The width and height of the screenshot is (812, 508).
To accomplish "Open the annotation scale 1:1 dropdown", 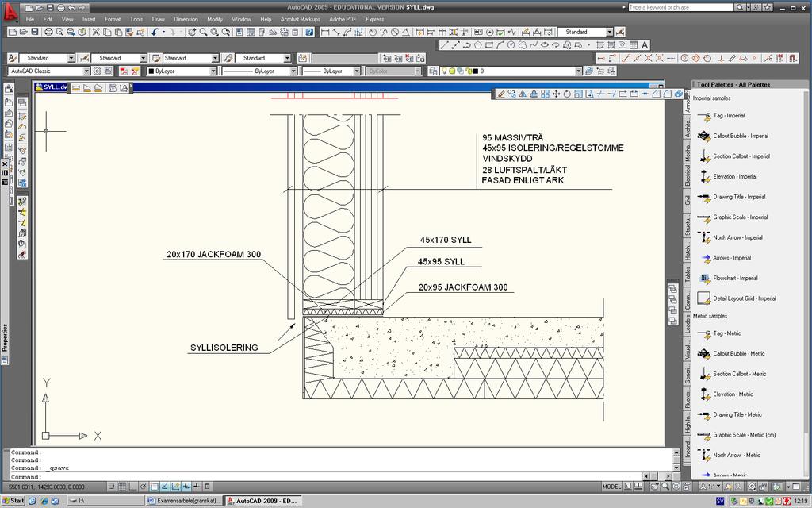I will 711,487.
